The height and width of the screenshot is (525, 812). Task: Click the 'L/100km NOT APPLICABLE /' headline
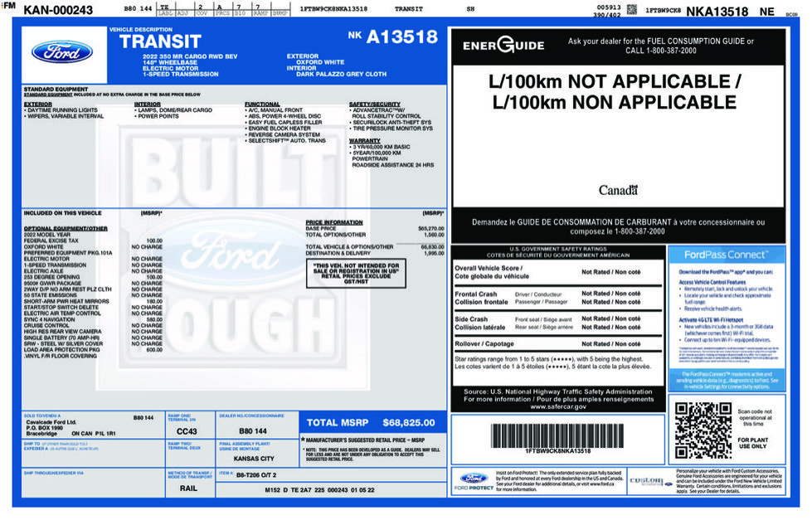(615, 82)
